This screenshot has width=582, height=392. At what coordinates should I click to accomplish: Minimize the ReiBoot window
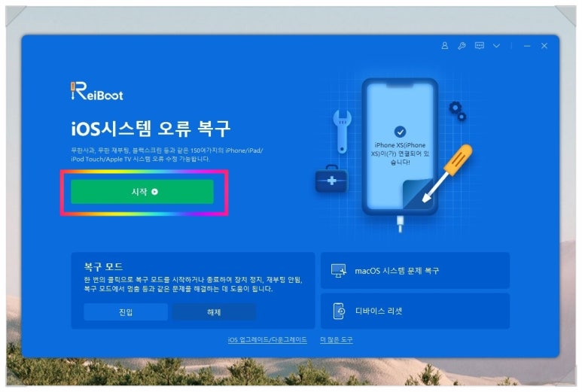click(x=527, y=46)
